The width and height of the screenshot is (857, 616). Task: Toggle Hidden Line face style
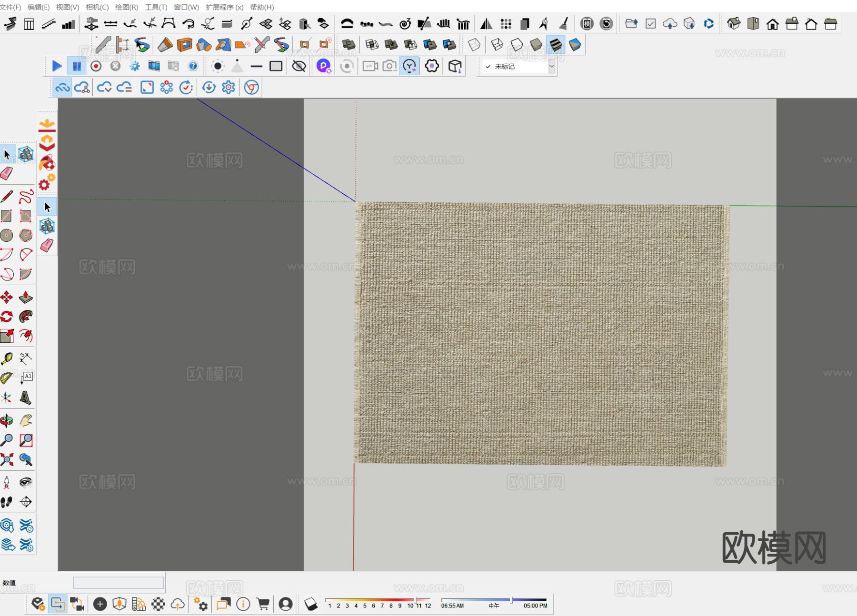[517, 45]
